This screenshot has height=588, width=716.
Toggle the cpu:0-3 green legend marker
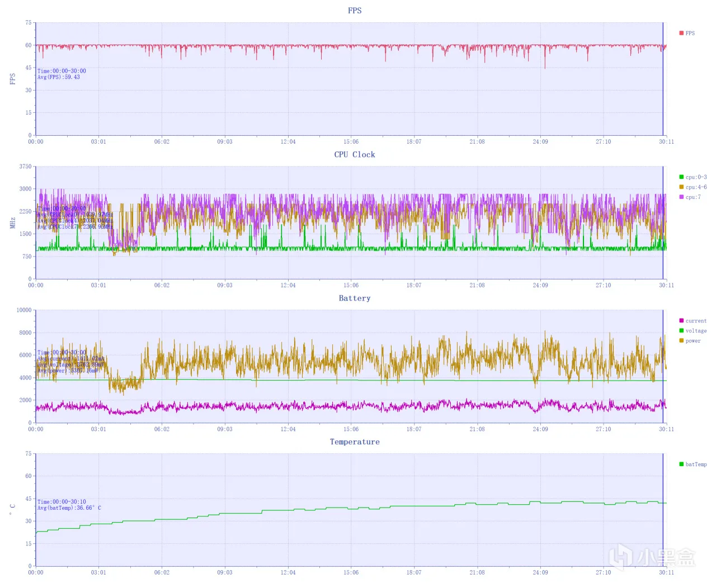click(x=681, y=177)
